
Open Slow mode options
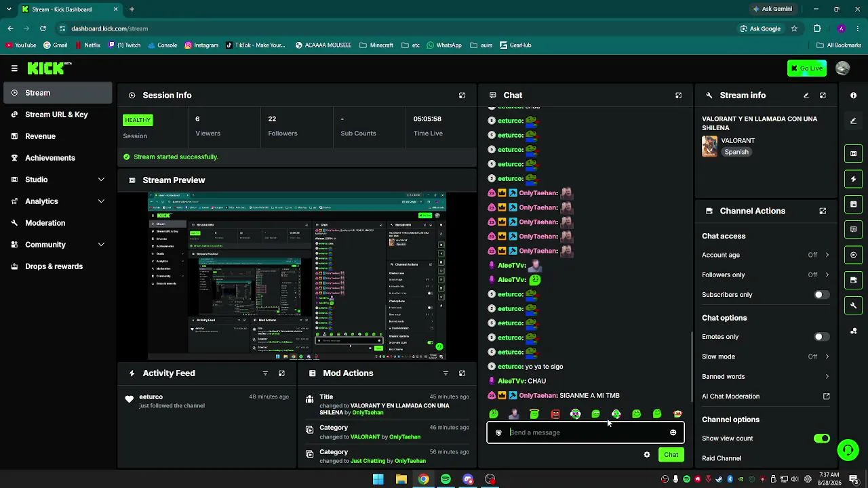click(x=766, y=357)
